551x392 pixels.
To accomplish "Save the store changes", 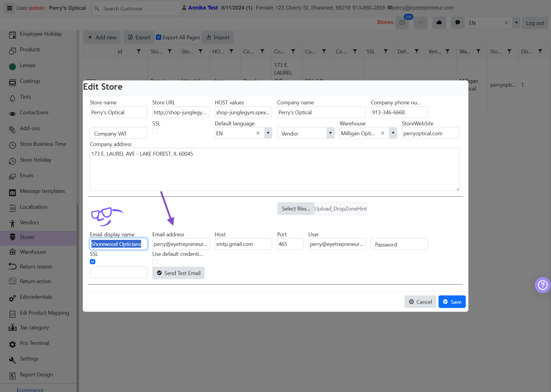I will click(x=452, y=302).
